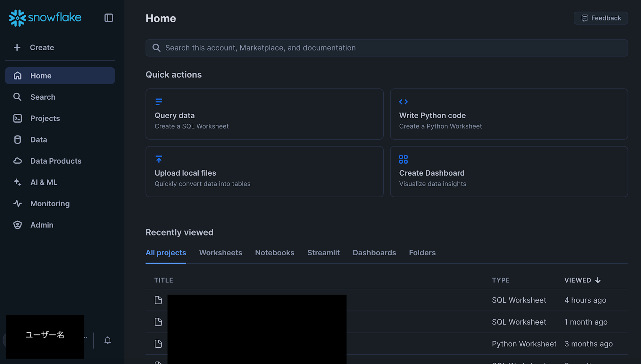Open AI & ML in the sidebar
Screen dimensions: 641x364
(60, 182)
